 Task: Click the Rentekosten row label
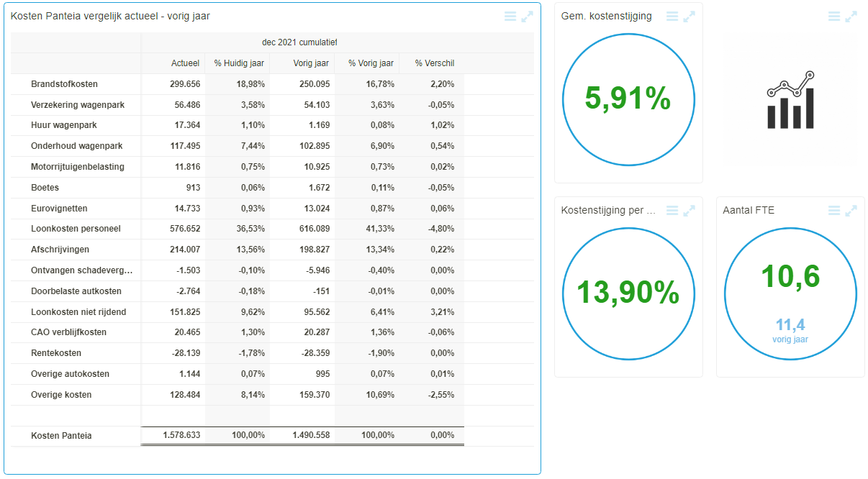(56, 353)
